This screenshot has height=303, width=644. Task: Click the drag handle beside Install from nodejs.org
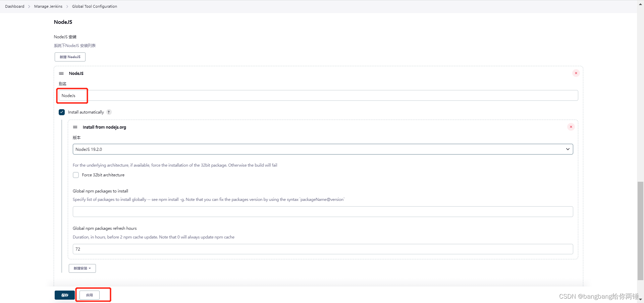(x=75, y=127)
